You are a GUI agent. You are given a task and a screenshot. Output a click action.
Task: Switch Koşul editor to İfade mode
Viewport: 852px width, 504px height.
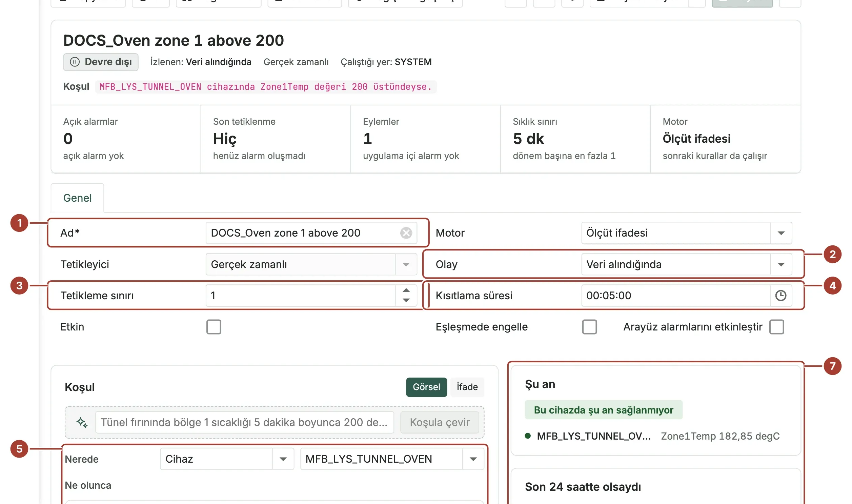click(x=467, y=387)
